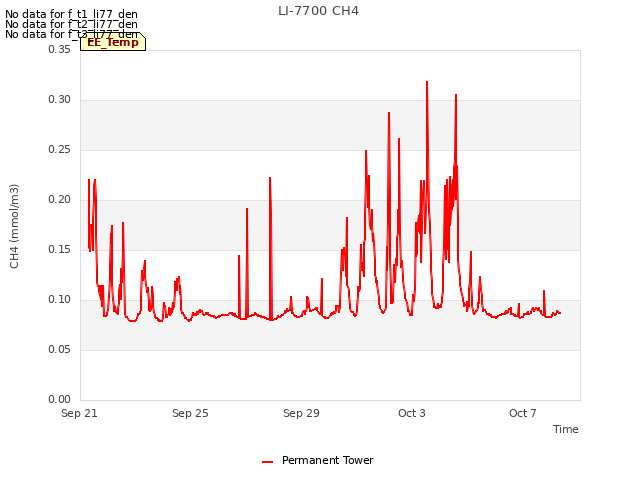Screen dimensions: 640x480
Task: Click the Sep 29 x-axis tick label
Action: (x=301, y=413)
